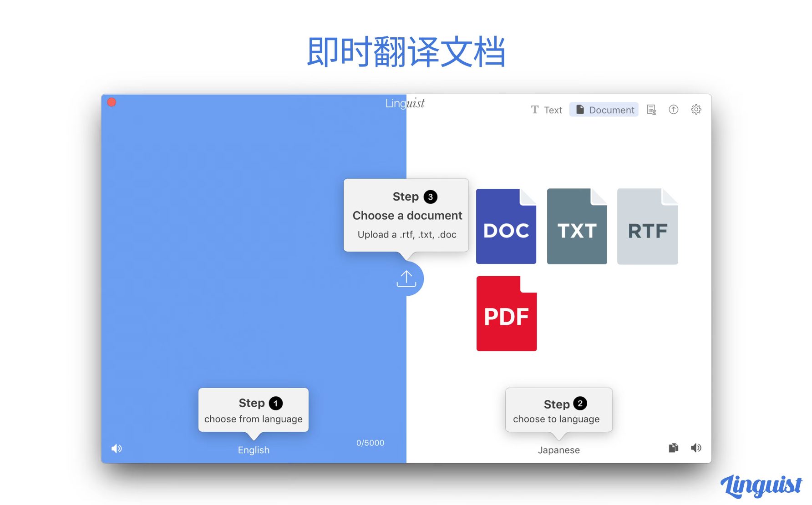Viewport: 812px width, 505px height.
Task: Select the TXT file type icon
Action: click(x=577, y=227)
